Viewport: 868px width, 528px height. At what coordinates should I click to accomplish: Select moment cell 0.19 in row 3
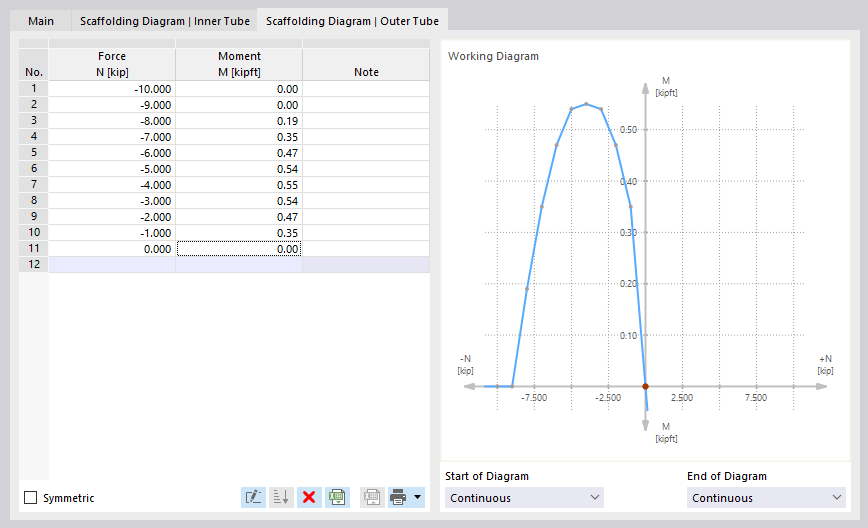click(x=239, y=121)
